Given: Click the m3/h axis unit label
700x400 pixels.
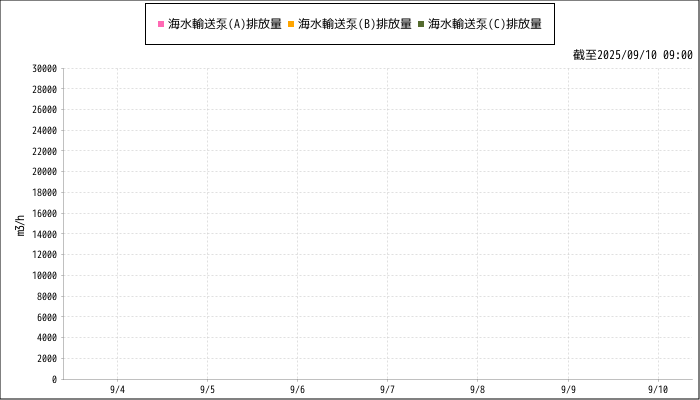Looking at the screenshot, I should 21,225.
